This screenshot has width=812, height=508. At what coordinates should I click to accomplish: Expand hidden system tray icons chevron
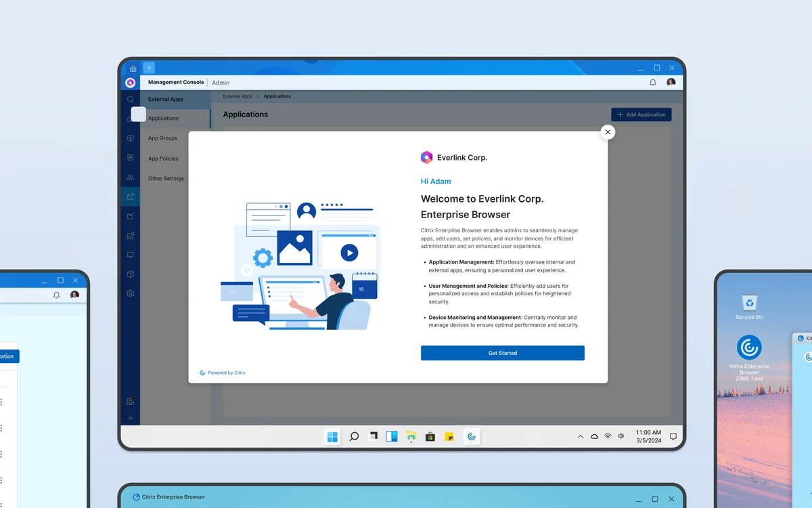coord(581,437)
